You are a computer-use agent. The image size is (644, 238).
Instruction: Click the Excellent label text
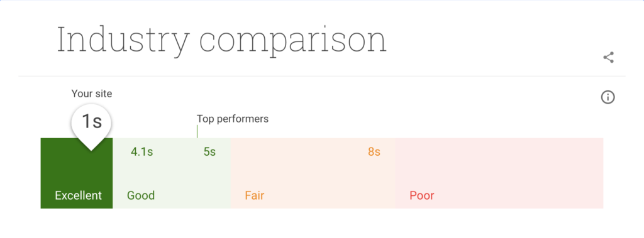tap(79, 195)
